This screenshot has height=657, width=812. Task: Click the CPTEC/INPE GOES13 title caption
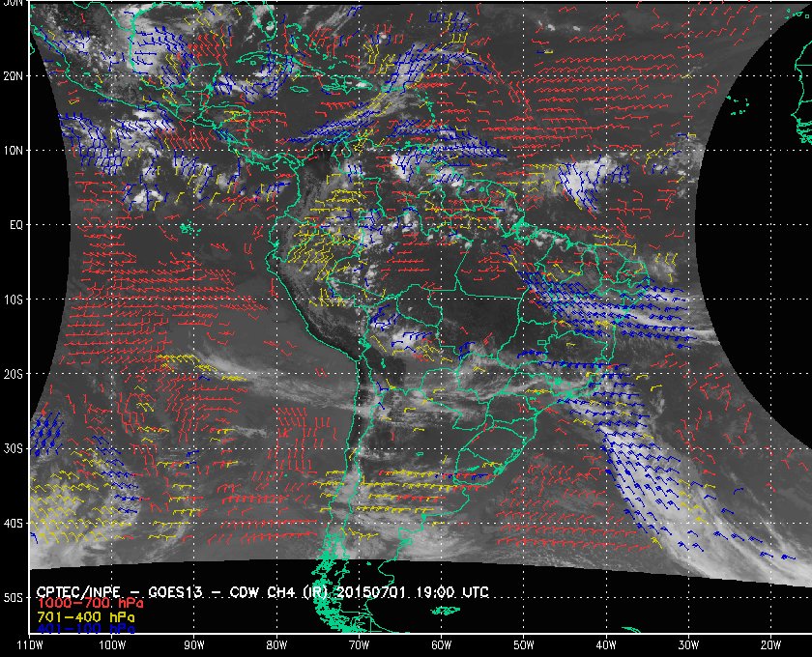[263, 592]
